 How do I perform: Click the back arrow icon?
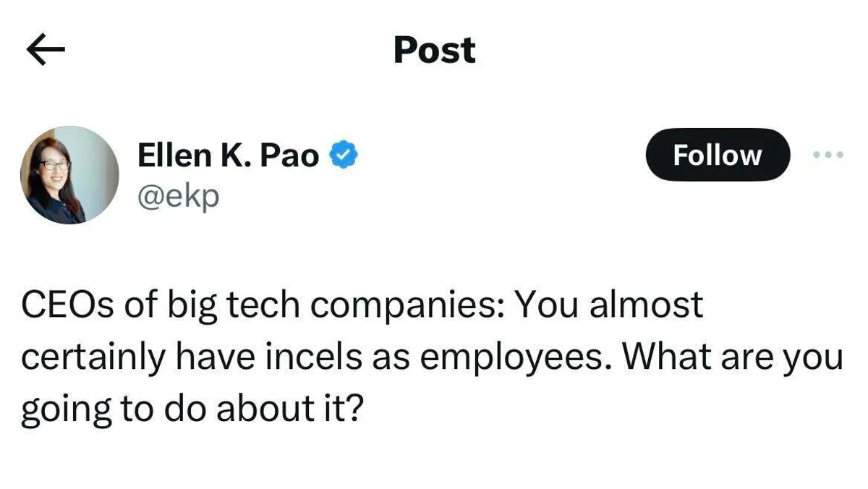tap(46, 51)
